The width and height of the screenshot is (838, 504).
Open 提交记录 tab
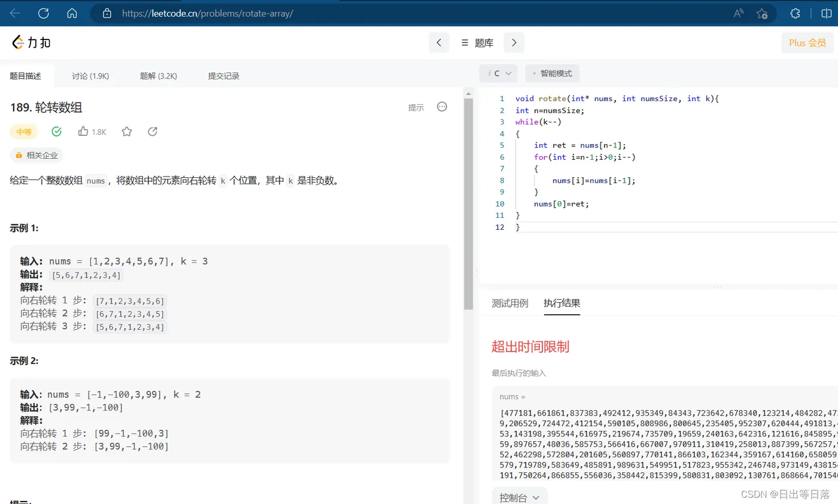tap(224, 76)
